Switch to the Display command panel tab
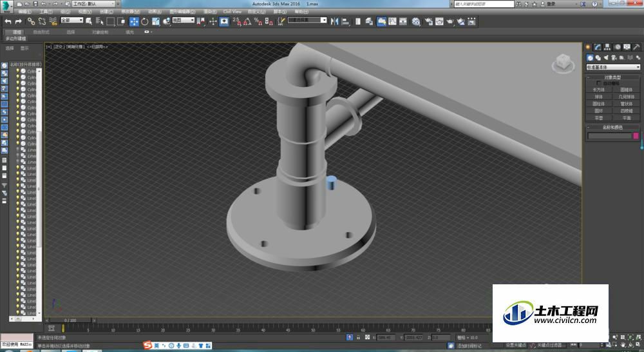The height and width of the screenshot is (352, 644). tap(627, 47)
